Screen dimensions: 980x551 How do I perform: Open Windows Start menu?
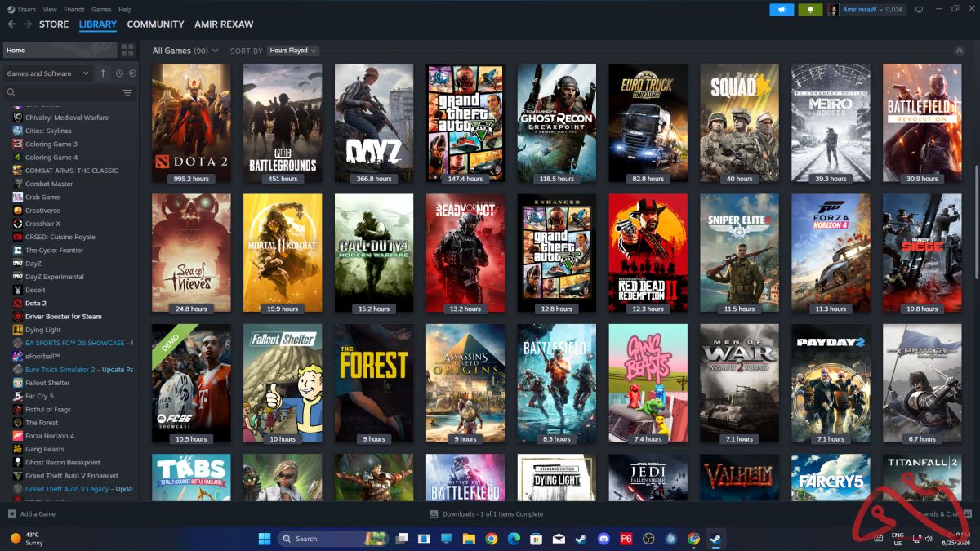pyautogui.click(x=265, y=539)
